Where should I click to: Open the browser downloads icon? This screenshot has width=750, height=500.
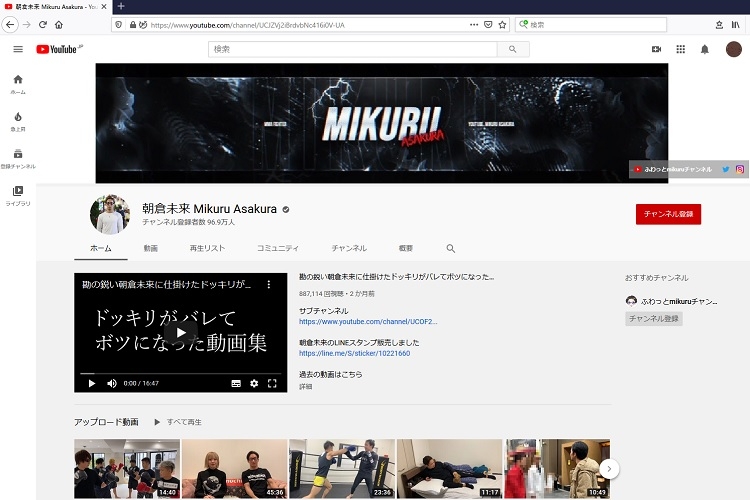coord(719,25)
